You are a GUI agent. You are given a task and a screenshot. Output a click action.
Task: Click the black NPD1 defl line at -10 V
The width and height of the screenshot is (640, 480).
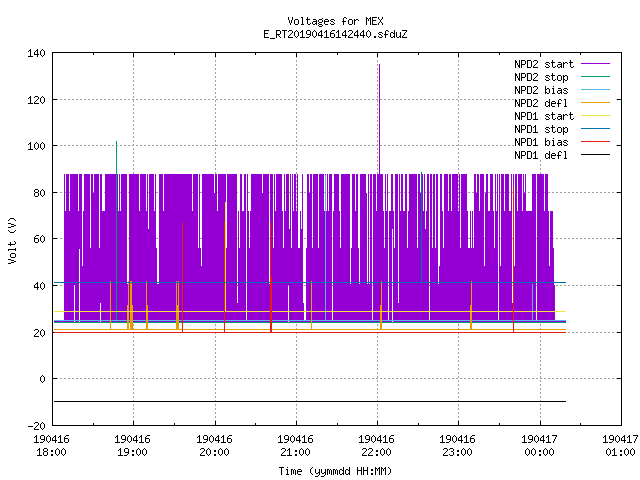click(310, 402)
